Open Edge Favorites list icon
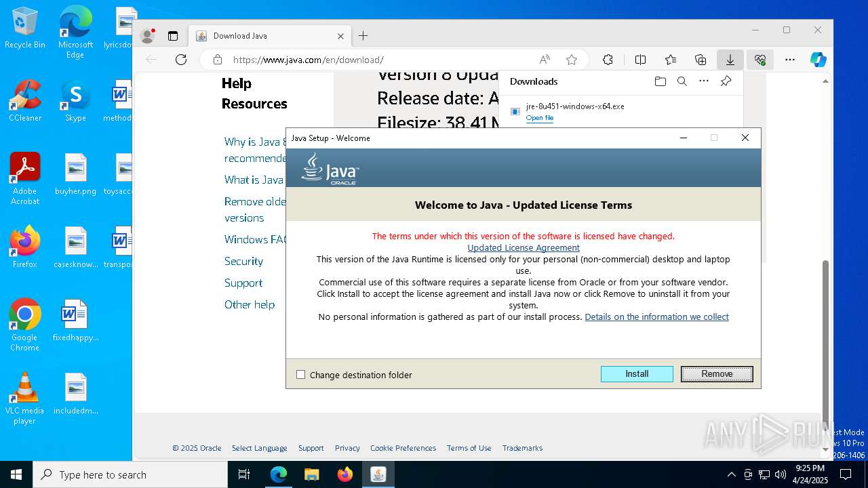Image resolution: width=868 pixels, height=488 pixels. tap(671, 60)
